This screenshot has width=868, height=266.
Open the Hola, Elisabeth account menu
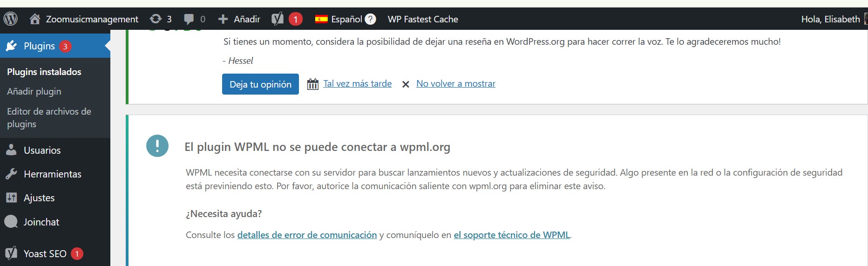point(830,19)
